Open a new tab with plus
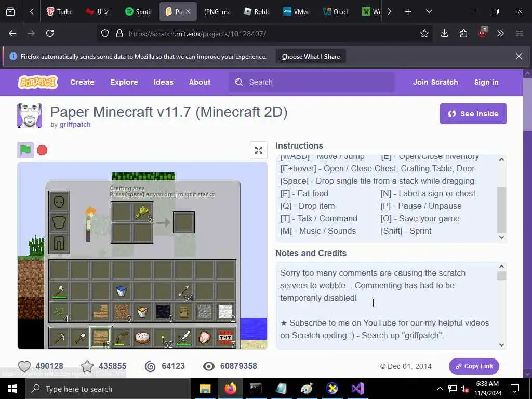 pyautogui.click(x=408, y=12)
